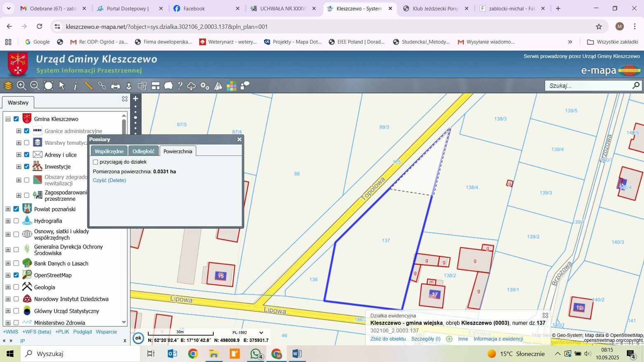The image size is (644, 362).
Task: Select the Powierzchnia tab
Action: coord(178,151)
